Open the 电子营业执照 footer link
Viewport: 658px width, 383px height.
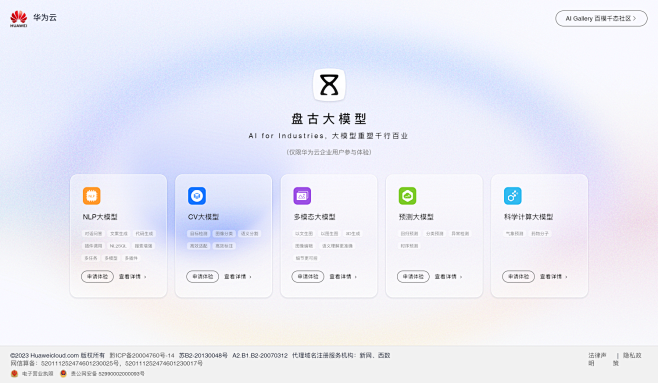(x=38, y=373)
